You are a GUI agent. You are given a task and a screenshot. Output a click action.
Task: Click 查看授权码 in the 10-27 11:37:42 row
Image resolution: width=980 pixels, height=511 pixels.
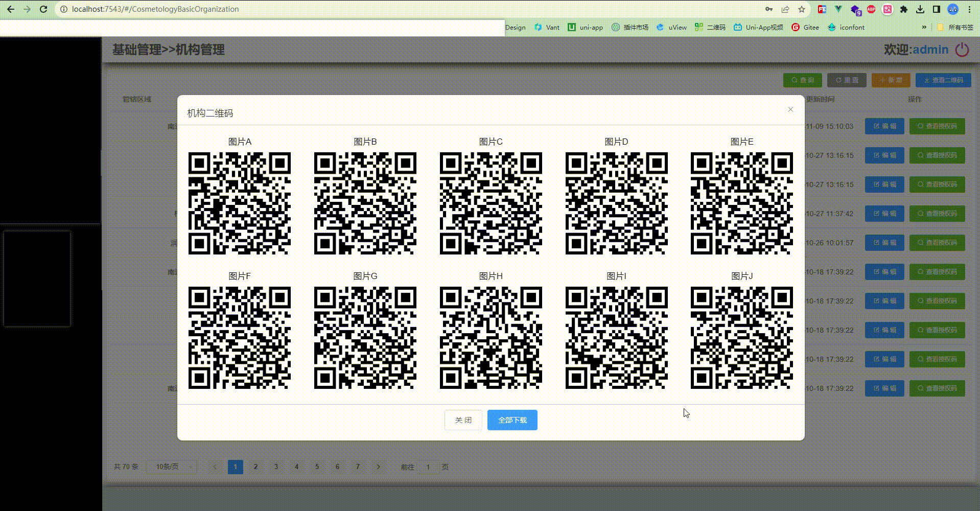tap(937, 214)
